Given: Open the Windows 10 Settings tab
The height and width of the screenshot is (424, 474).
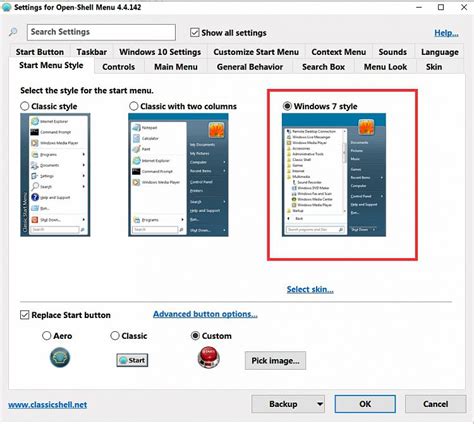Looking at the screenshot, I should pyautogui.click(x=160, y=52).
